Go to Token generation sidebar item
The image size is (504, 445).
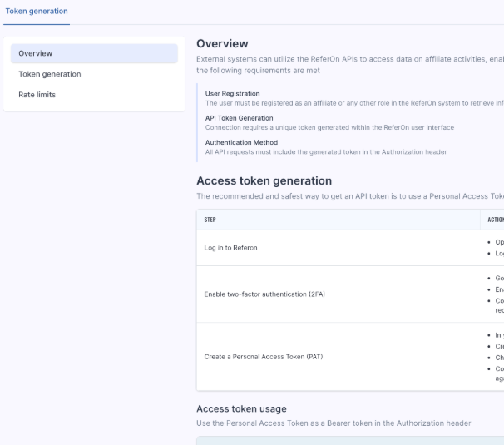click(x=94, y=74)
